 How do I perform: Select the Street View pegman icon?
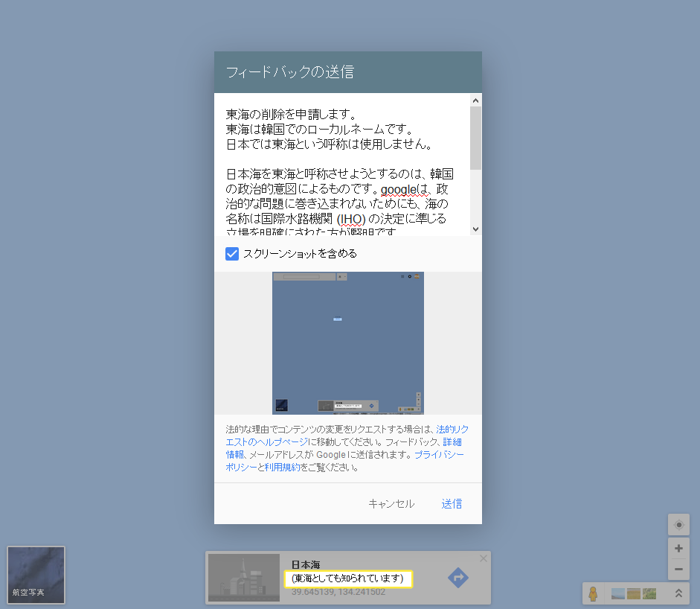click(593, 593)
